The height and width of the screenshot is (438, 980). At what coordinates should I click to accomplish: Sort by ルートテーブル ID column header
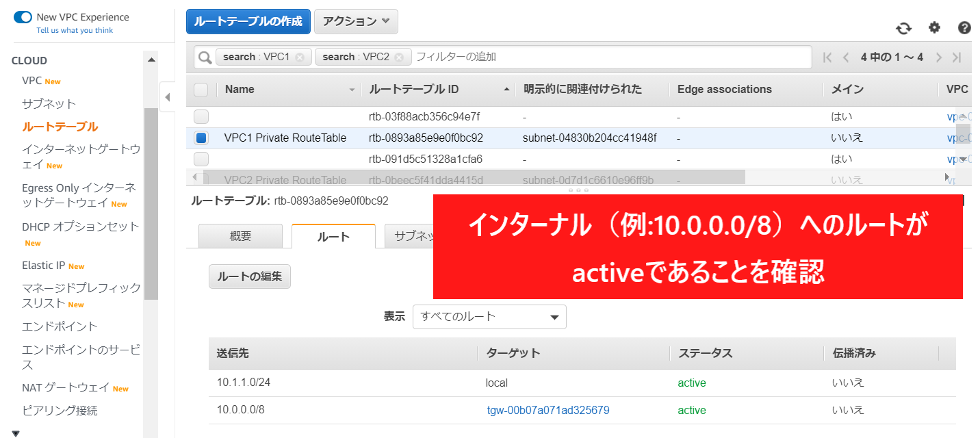click(414, 90)
